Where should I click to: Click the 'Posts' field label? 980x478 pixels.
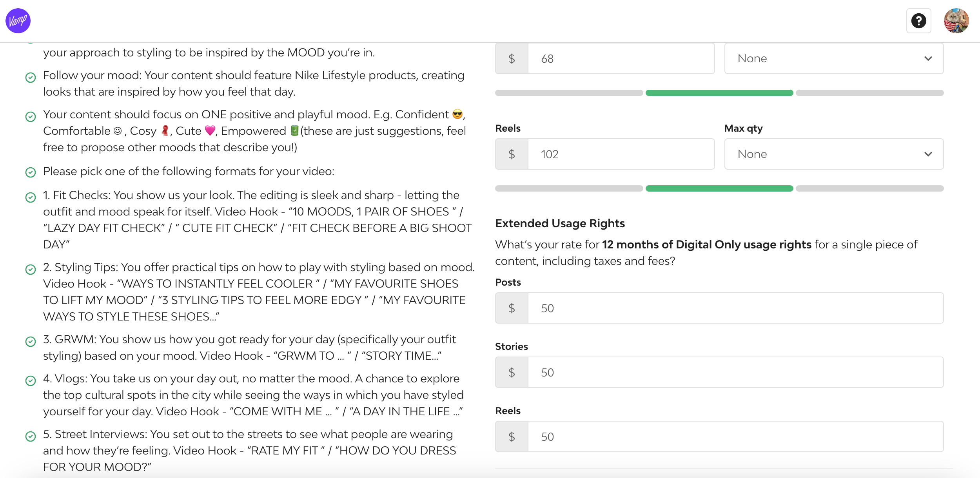click(x=508, y=282)
